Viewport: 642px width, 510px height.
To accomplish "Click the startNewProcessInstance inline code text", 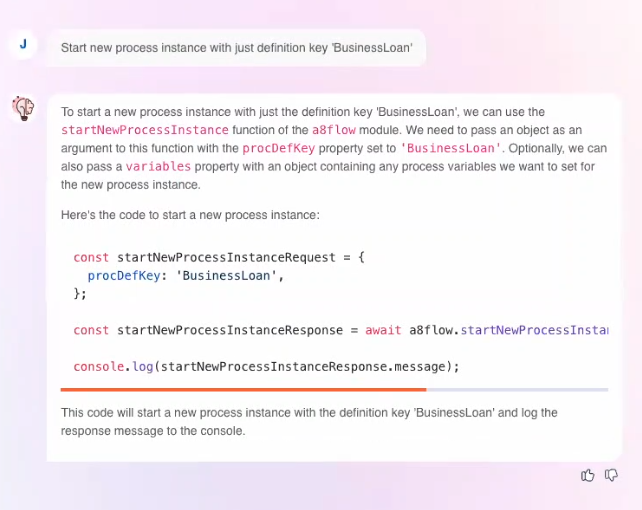I will 145,130.
